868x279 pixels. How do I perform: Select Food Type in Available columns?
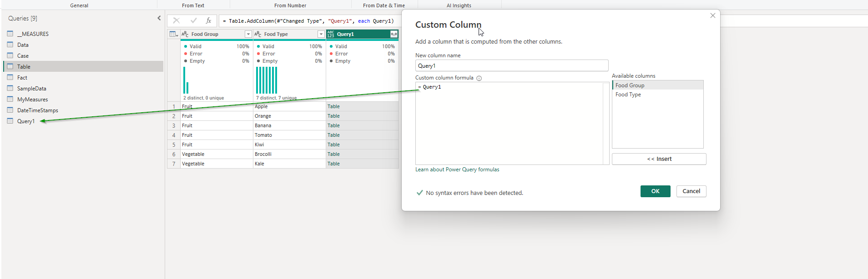(x=658, y=95)
